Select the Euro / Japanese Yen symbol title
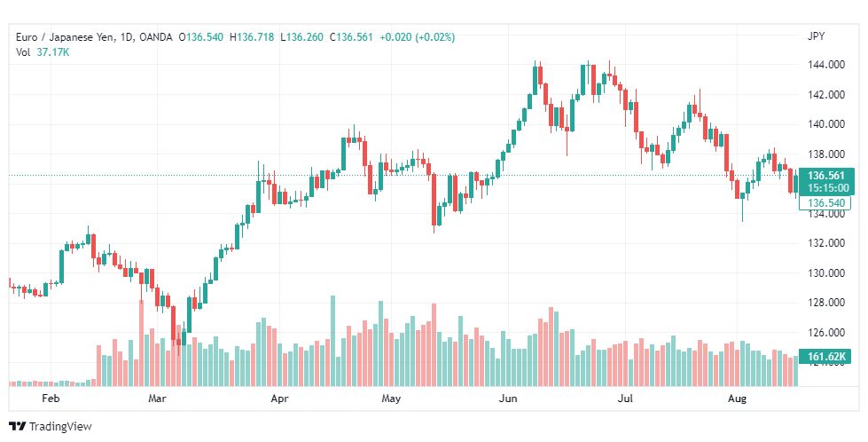This screenshot has width=868, height=442. point(65,37)
